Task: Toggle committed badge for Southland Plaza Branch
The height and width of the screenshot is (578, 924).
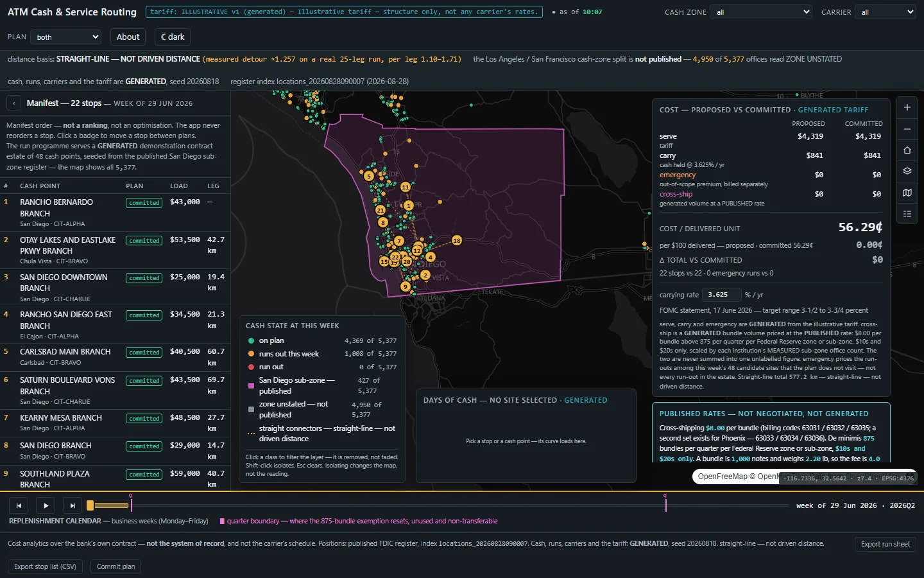Action: (144, 475)
